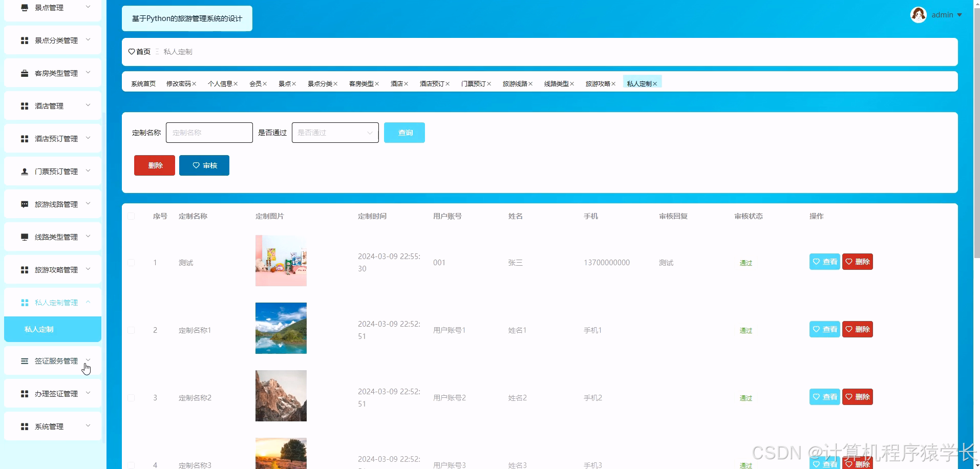Close the 景点分类 tab with its X
980x469 pixels.
pos(335,84)
